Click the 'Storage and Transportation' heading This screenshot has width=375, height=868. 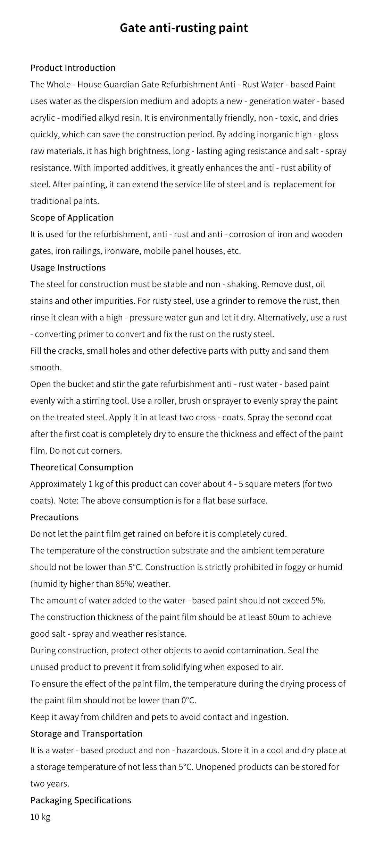coord(86,733)
